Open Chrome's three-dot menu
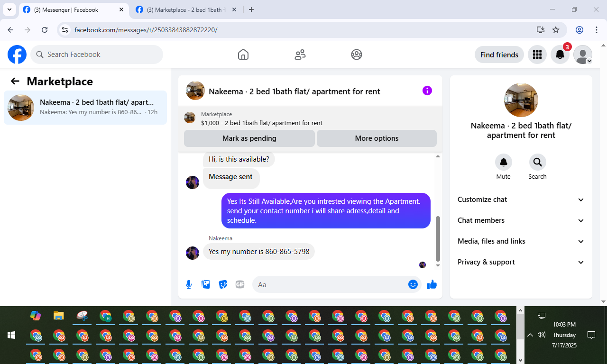The image size is (607, 364). tap(597, 30)
